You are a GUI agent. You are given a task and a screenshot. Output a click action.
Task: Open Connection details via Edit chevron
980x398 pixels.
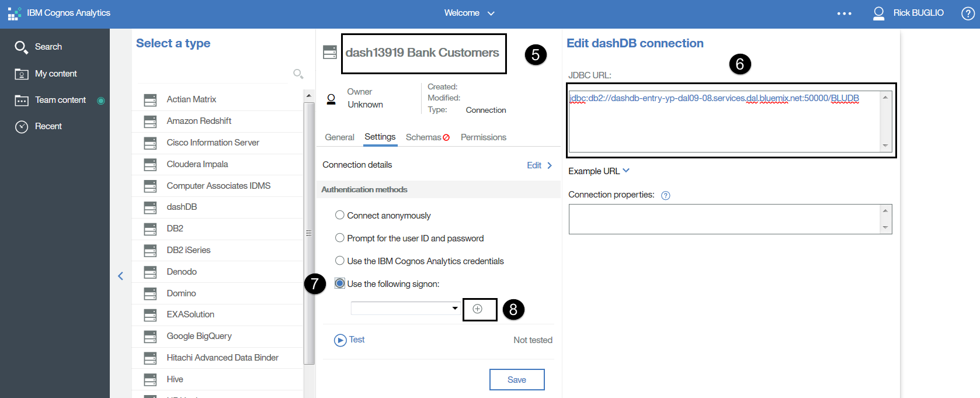click(550, 165)
